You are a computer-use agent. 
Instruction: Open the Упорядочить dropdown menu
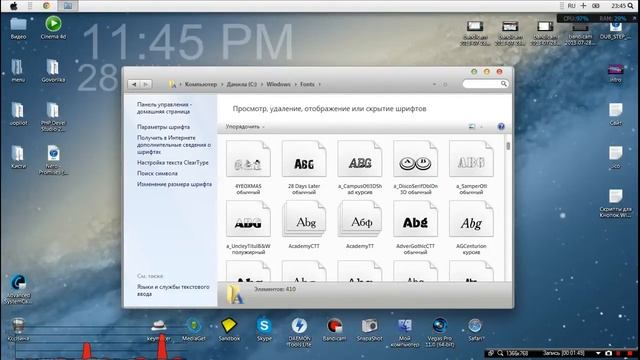click(245, 127)
